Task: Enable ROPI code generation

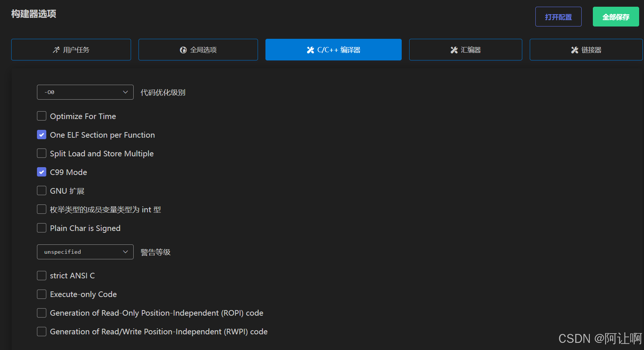Action: (41, 313)
